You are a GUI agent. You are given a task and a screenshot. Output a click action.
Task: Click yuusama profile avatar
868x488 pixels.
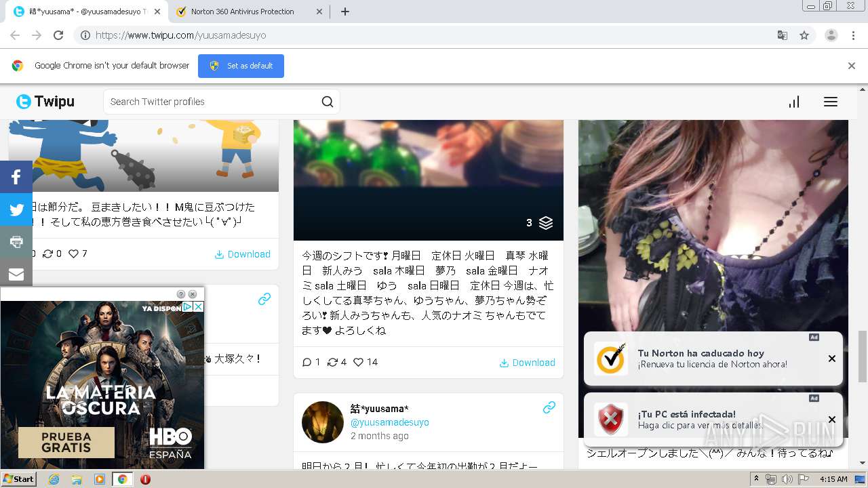point(323,422)
